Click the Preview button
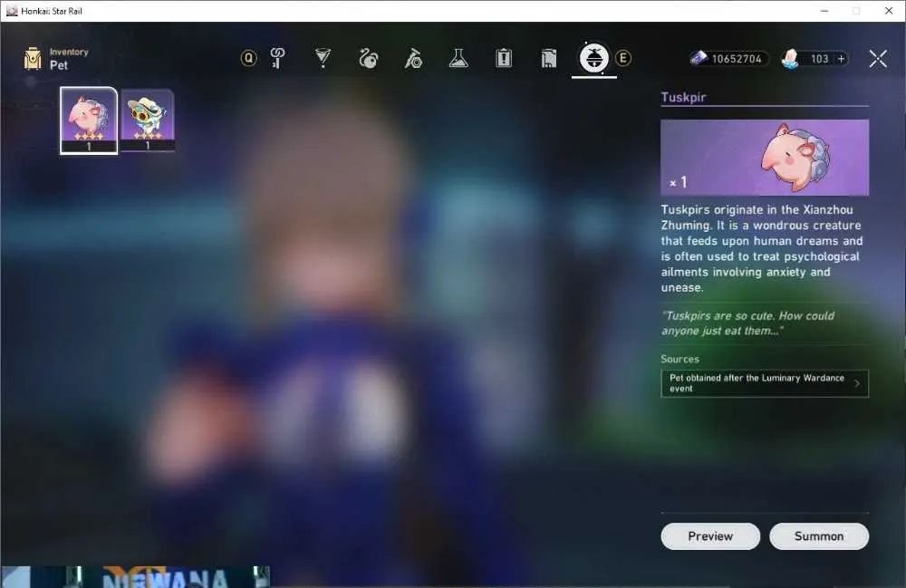 click(x=710, y=536)
